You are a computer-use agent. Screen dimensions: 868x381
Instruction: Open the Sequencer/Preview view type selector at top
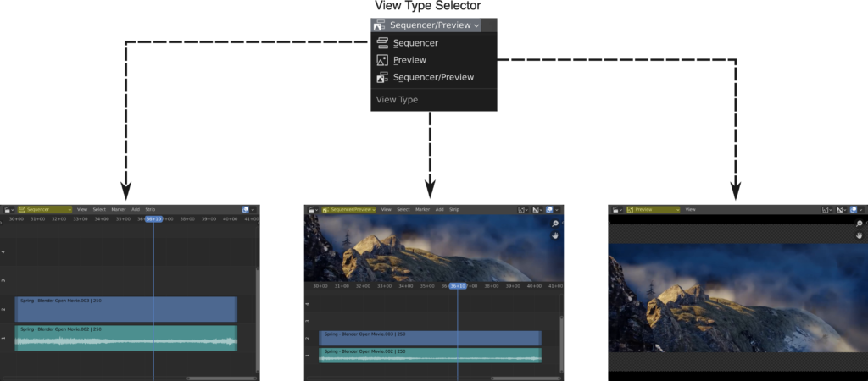(426, 25)
